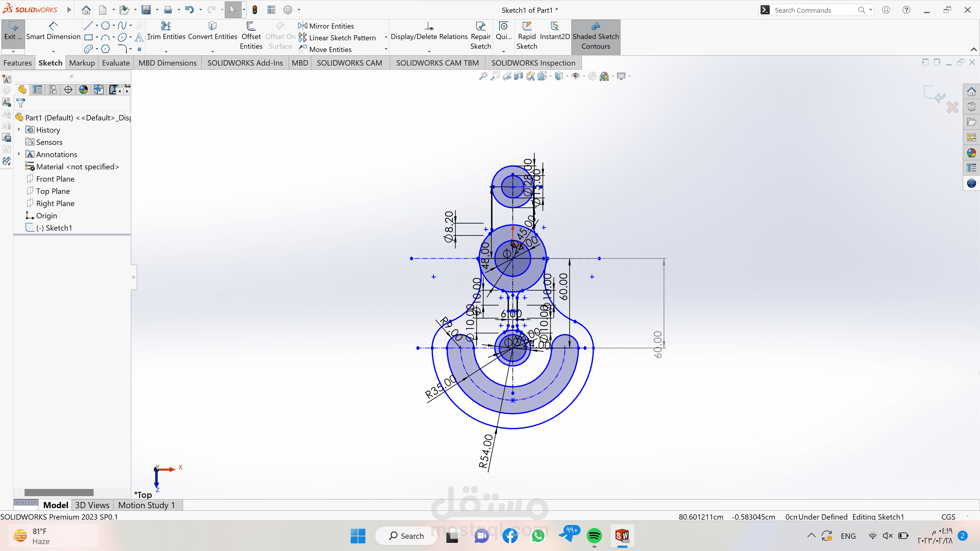The width and height of the screenshot is (980, 551).
Task: Select the Centerpoint Arc tool
Action: click(105, 37)
